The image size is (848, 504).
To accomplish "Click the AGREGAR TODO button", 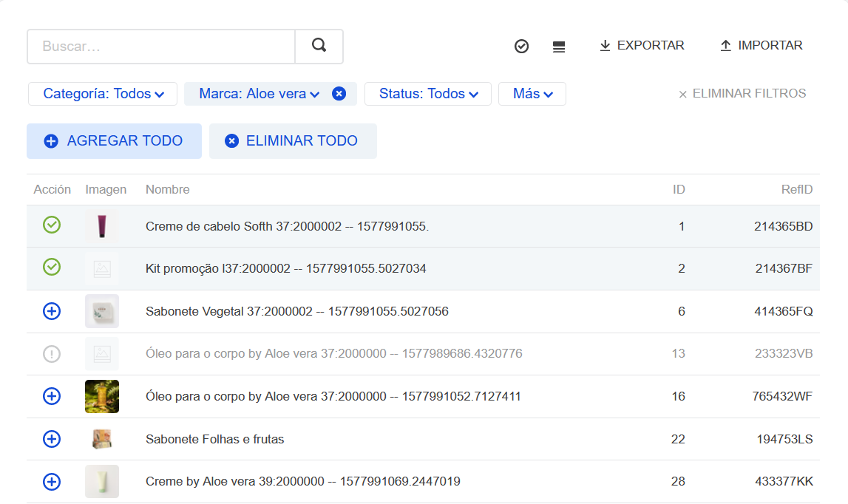I will pos(114,140).
